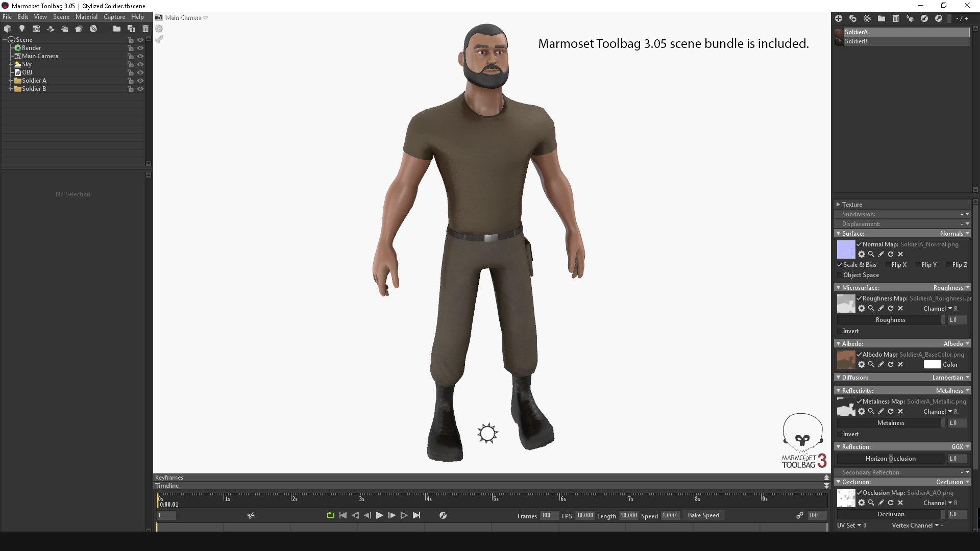Duplicate the selected scene object

click(131, 29)
